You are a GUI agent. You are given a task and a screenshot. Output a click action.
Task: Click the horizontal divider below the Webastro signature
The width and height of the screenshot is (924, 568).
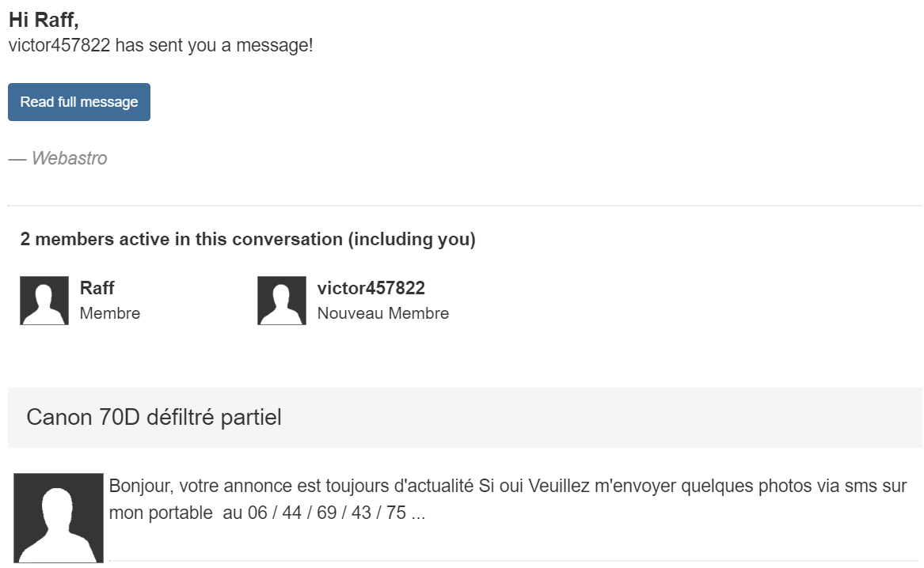pos(465,206)
